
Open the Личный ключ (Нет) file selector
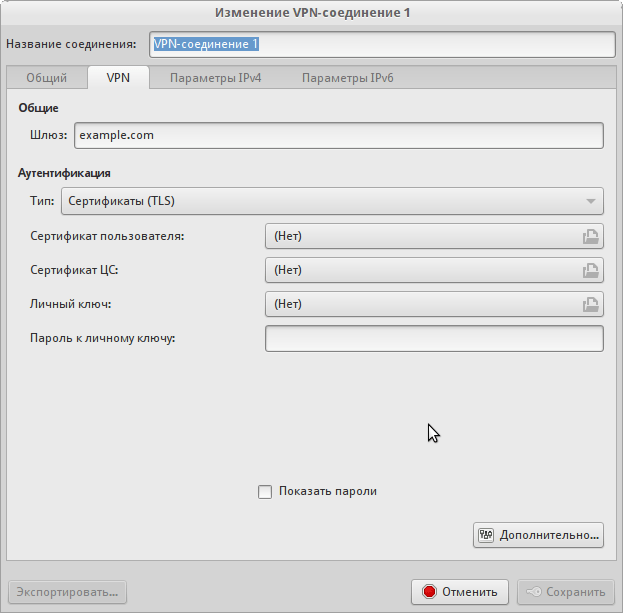coord(420,304)
